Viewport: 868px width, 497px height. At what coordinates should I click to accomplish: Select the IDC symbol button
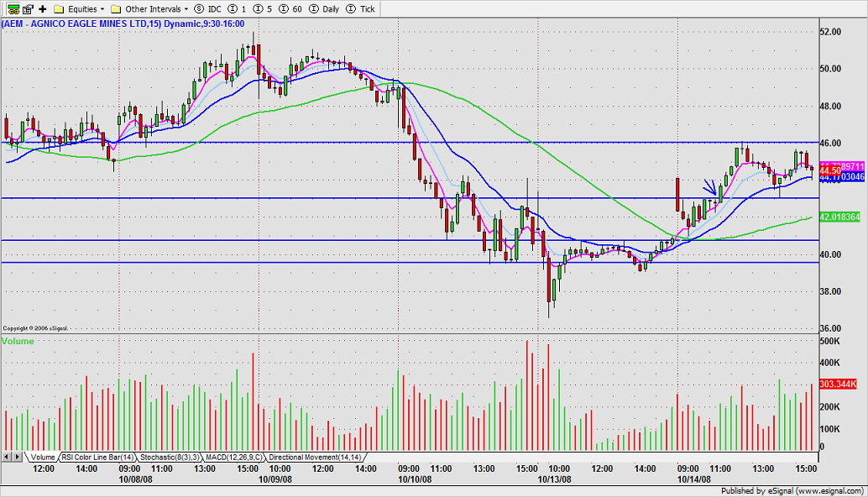(208, 9)
